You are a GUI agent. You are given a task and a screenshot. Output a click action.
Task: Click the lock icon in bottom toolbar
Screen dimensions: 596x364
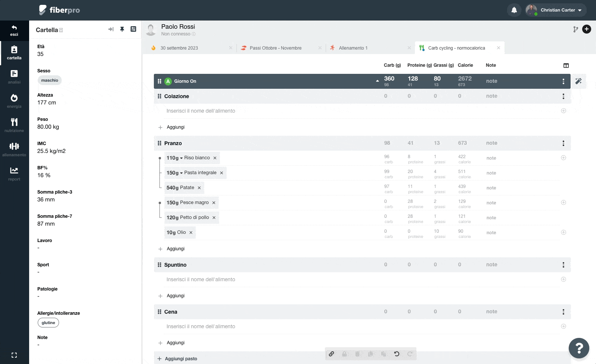[344, 354]
